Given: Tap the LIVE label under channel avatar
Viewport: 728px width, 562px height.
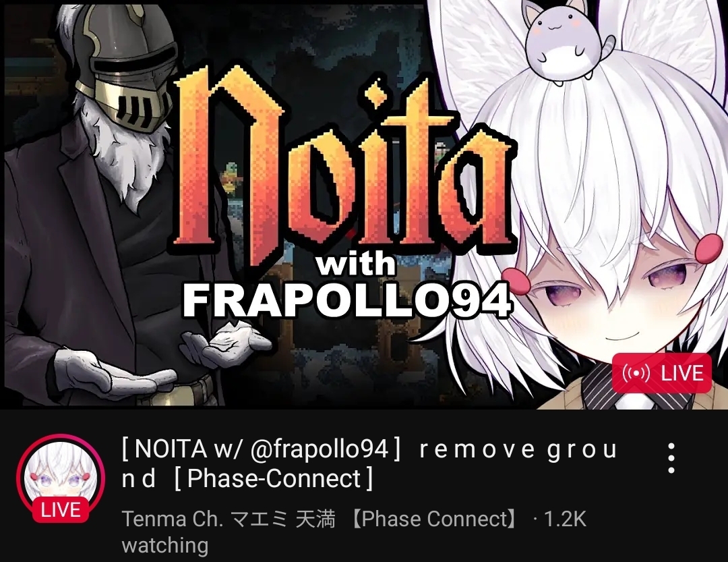Looking at the screenshot, I should [x=61, y=510].
